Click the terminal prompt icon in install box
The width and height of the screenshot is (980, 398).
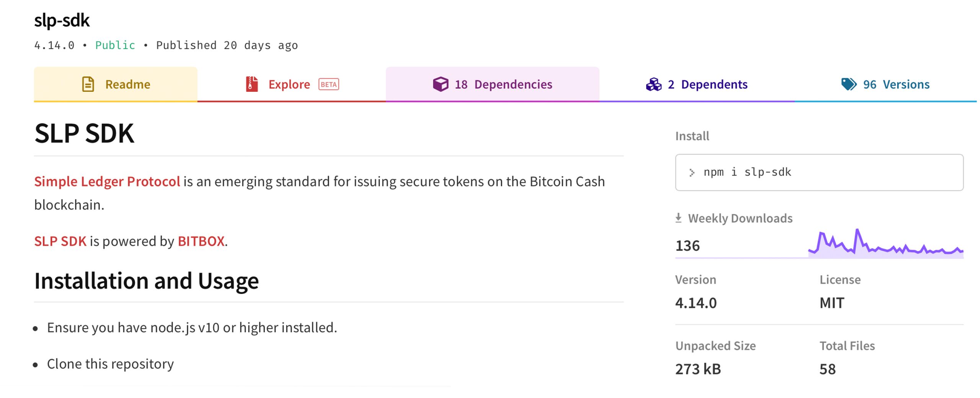692,173
